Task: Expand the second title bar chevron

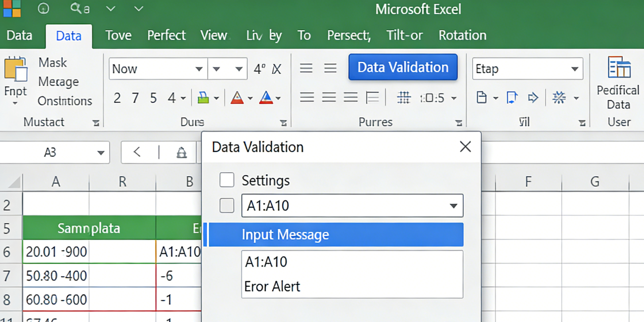Action: (x=138, y=8)
